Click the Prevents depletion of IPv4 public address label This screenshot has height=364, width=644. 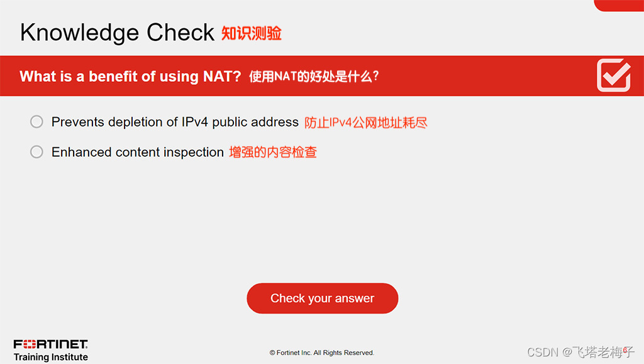tap(175, 122)
